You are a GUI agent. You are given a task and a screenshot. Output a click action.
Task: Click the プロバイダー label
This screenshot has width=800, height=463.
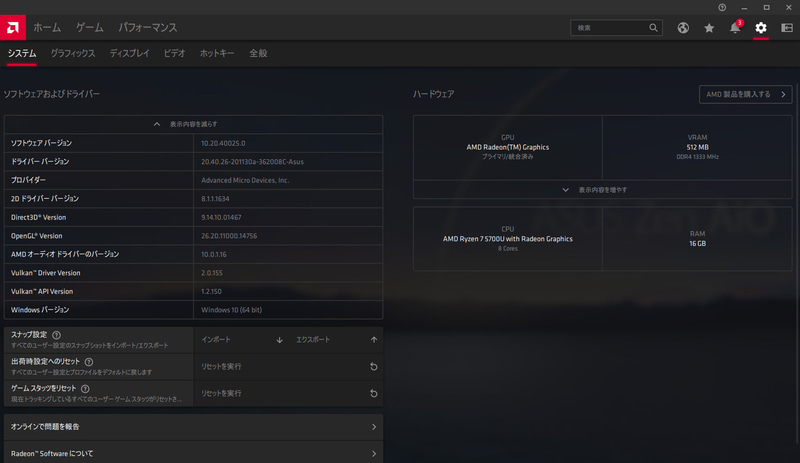click(x=28, y=180)
